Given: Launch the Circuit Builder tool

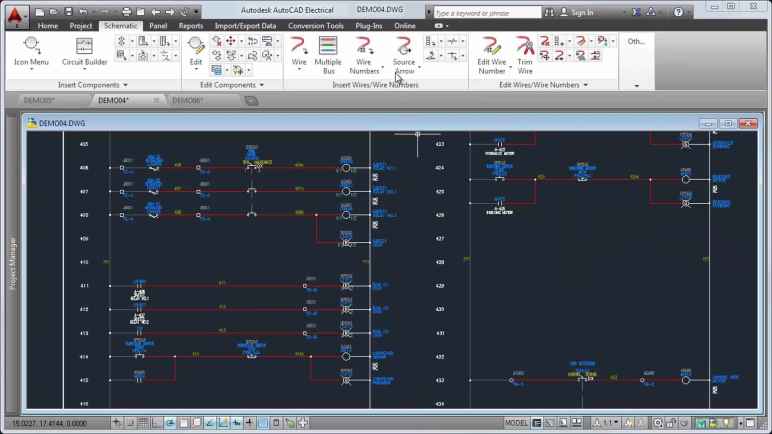Looking at the screenshot, I should click(84, 50).
